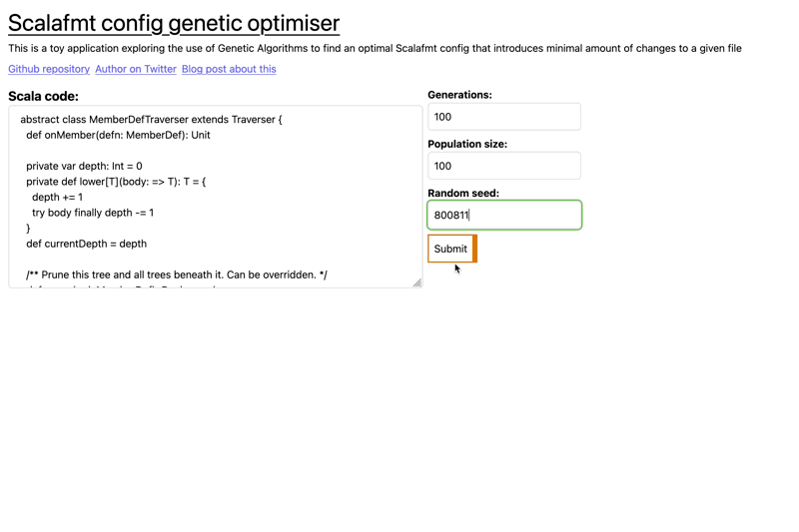Click the Prune this tree comment line
The width and height of the screenshot is (799, 532).
pyautogui.click(x=176, y=274)
